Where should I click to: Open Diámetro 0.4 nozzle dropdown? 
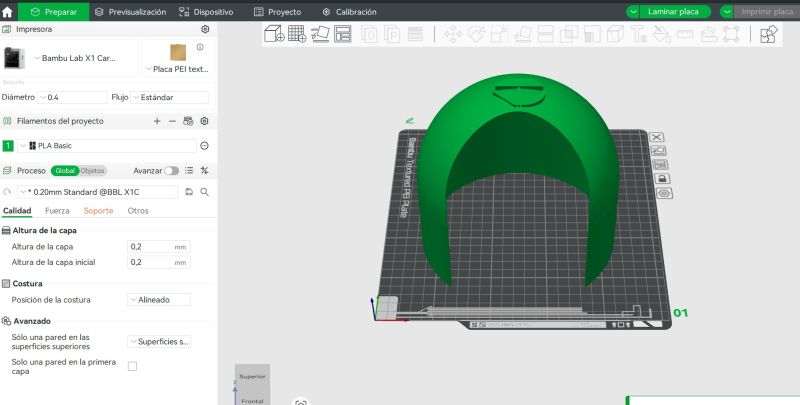(x=72, y=97)
